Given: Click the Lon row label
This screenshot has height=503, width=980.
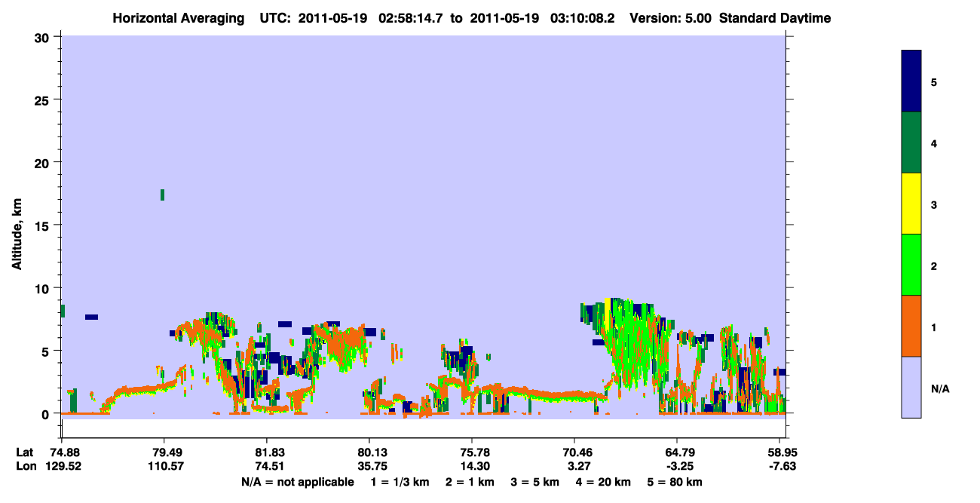Looking at the screenshot, I should pyautogui.click(x=26, y=466).
